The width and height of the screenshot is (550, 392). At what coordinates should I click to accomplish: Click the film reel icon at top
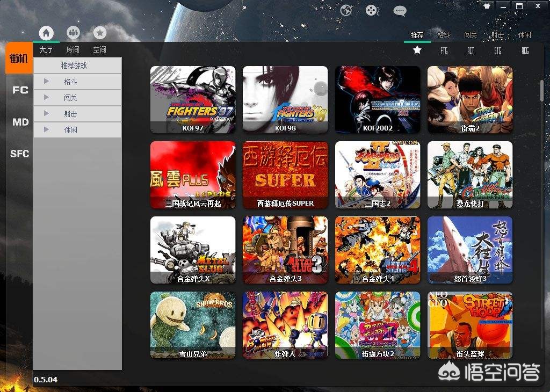pyautogui.click(x=372, y=10)
